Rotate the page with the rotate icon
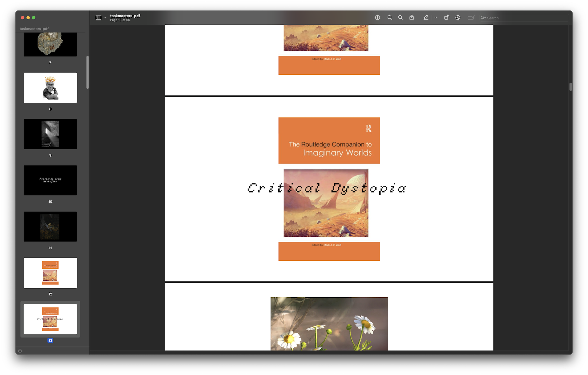The image size is (588, 375). (446, 18)
